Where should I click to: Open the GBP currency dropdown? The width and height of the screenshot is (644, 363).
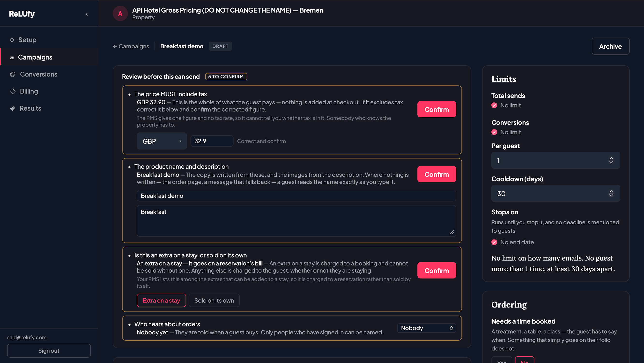click(162, 141)
